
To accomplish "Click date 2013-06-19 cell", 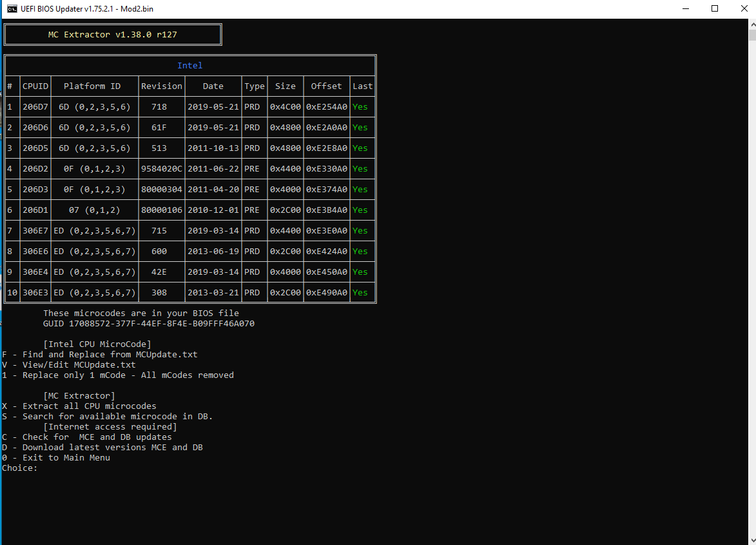I will coord(213,252).
